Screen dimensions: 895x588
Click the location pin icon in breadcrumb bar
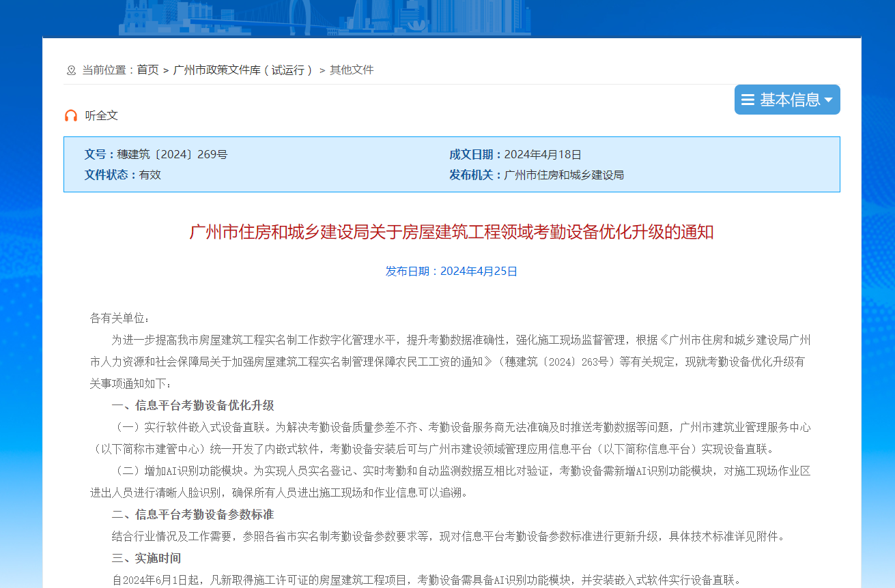[x=70, y=70]
